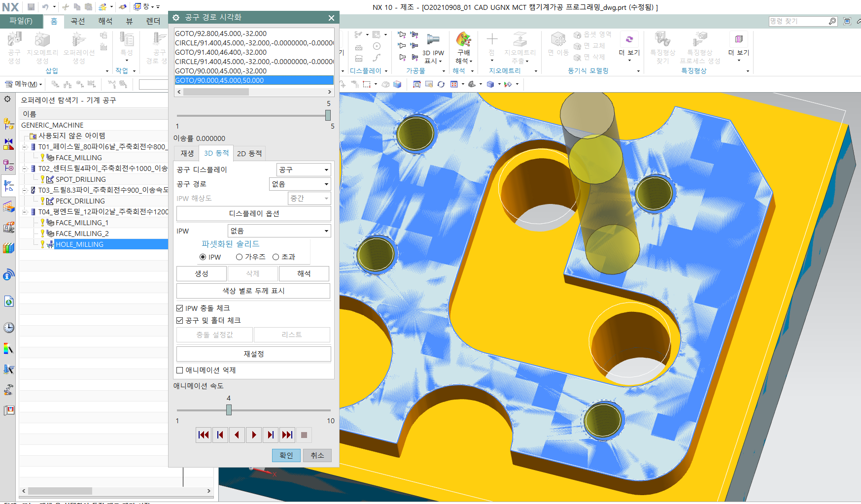Switch to the 2D 동적 tab
The height and width of the screenshot is (504, 861).
pos(249,154)
